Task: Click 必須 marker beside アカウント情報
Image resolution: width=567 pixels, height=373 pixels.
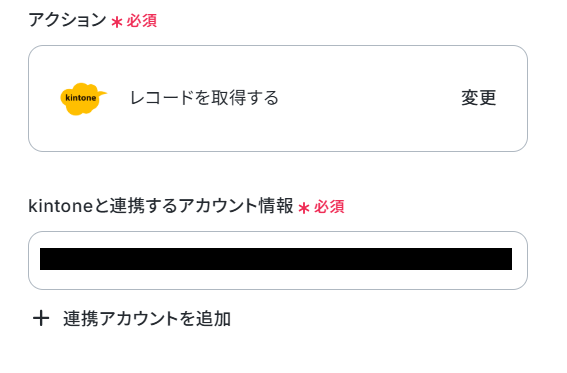Action: (x=329, y=207)
